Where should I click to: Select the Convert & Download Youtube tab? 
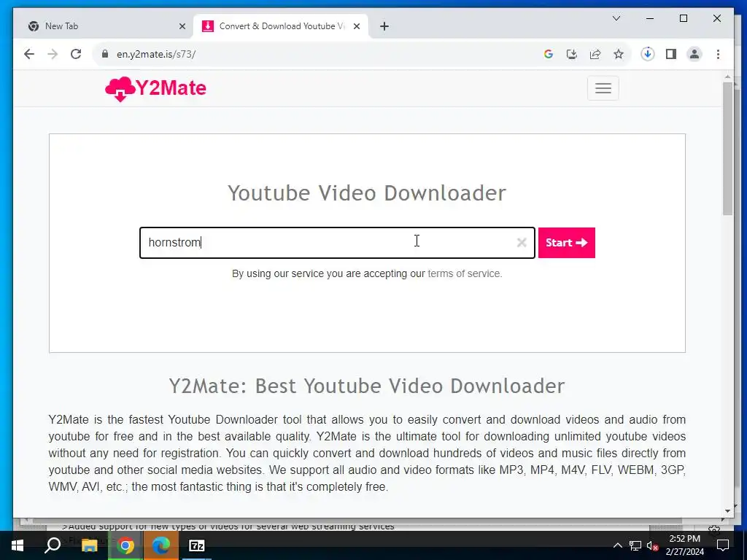(x=281, y=26)
